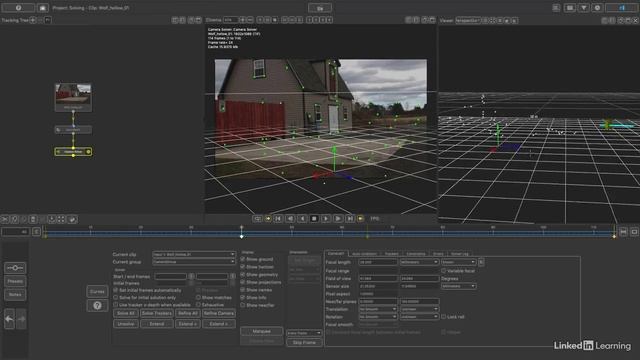640x360 pixels.
Task: Click the Refine Camera button
Action: point(219,313)
